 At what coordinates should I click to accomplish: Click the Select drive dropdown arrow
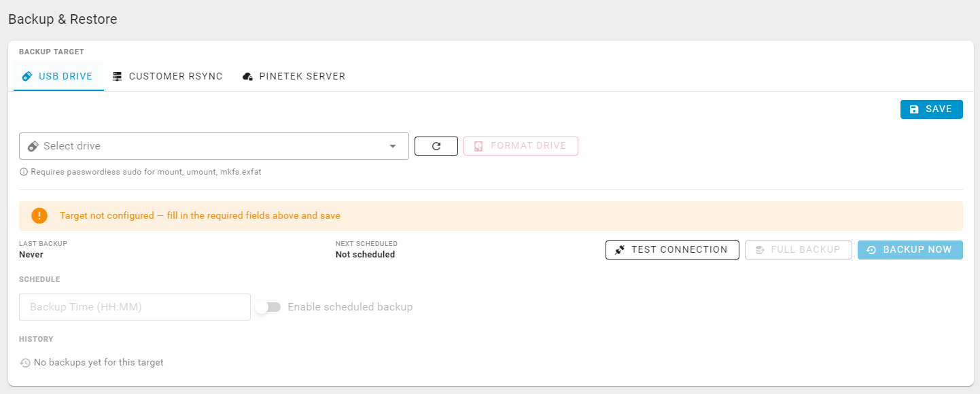393,146
